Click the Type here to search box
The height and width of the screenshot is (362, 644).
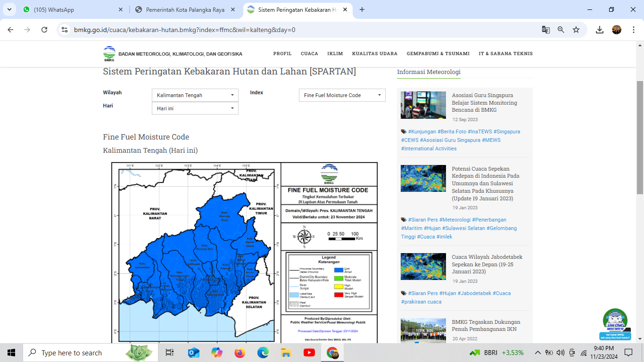coord(91,353)
